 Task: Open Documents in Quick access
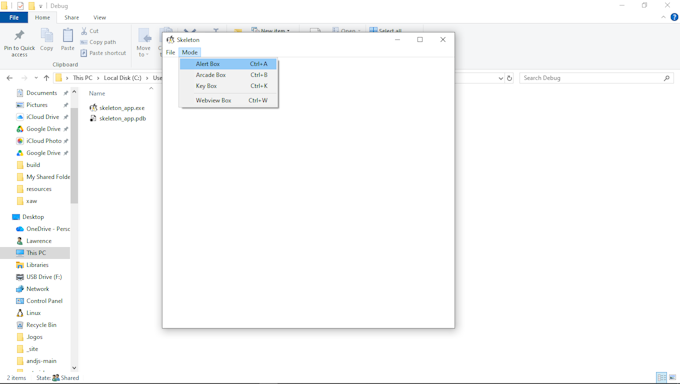[x=41, y=93]
